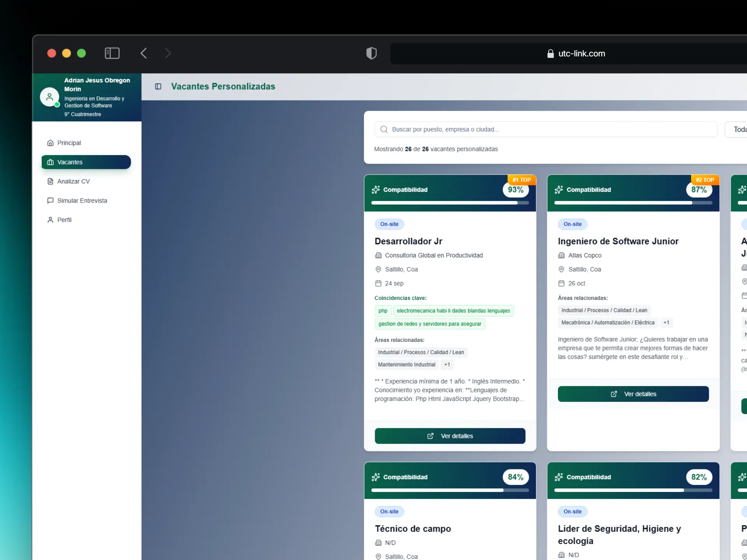Click the browser back arrow
747x560 pixels.
pos(144,53)
